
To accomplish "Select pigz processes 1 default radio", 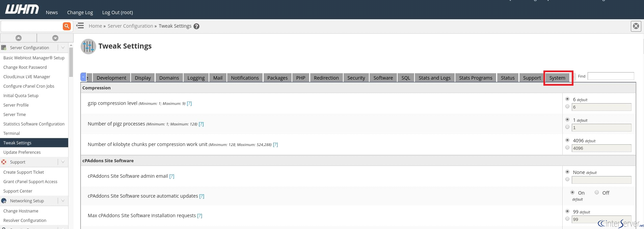I will pos(567,119).
